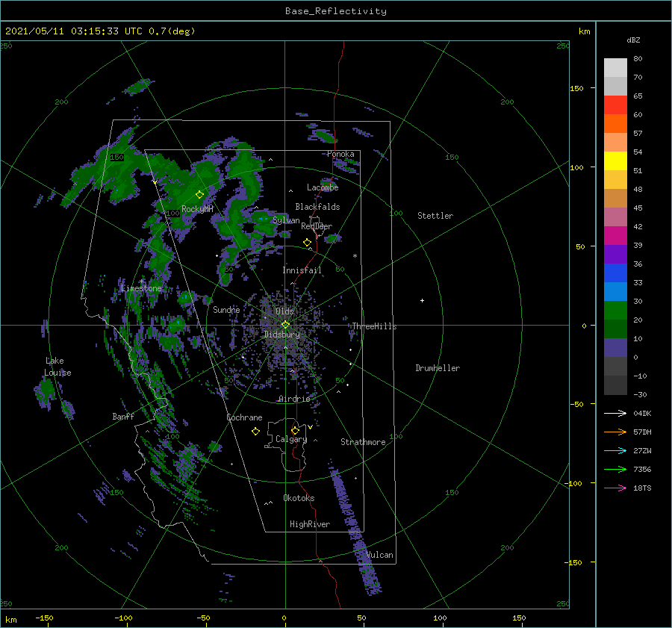Screen dimensions: 672x628
Task: Click the Sundre town label
Action: pyautogui.click(x=226, y=309)
